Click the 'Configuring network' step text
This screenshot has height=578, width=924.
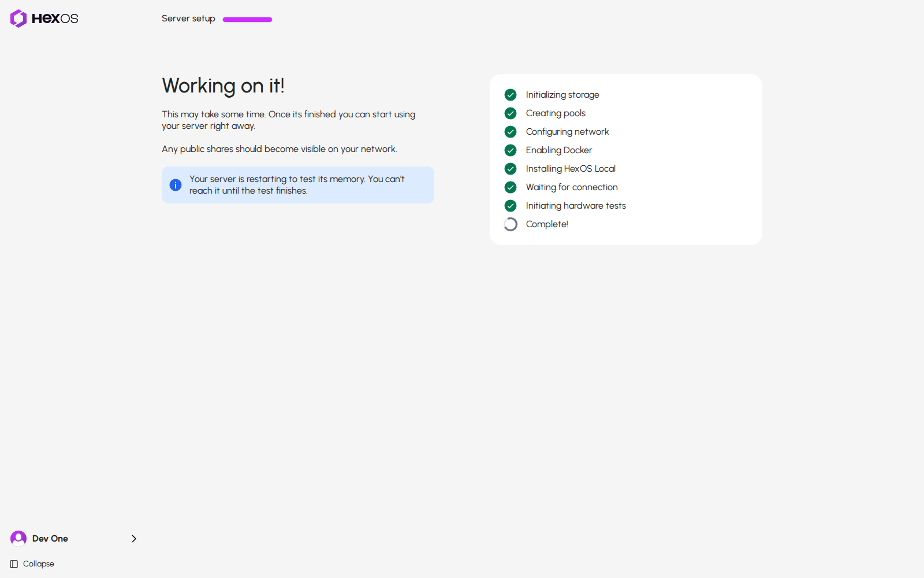(x=567, y=132)
